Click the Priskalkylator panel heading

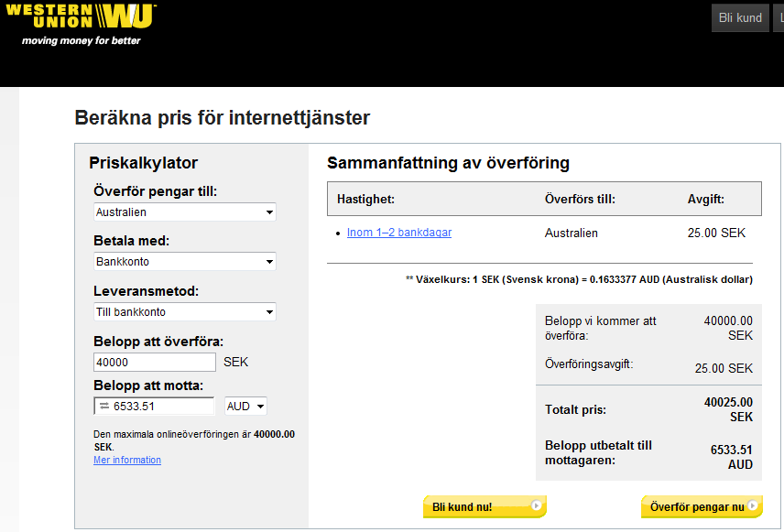coord(144,163)
